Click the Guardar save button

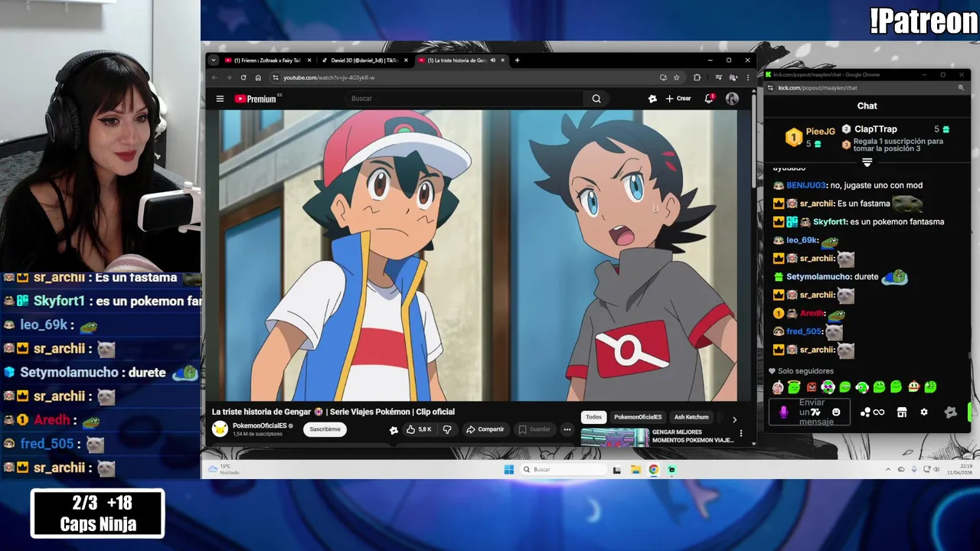(x=534, y=429)
